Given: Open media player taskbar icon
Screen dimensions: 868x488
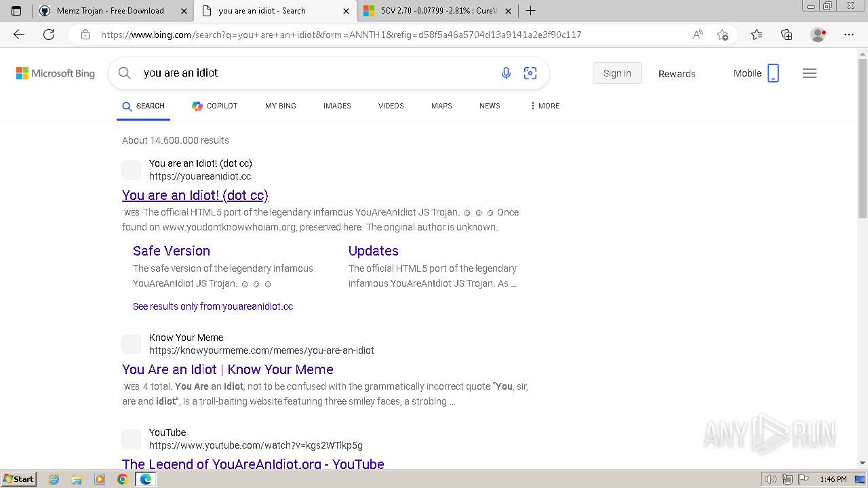Looking at the screenshot, I should (x=100, y=479).
